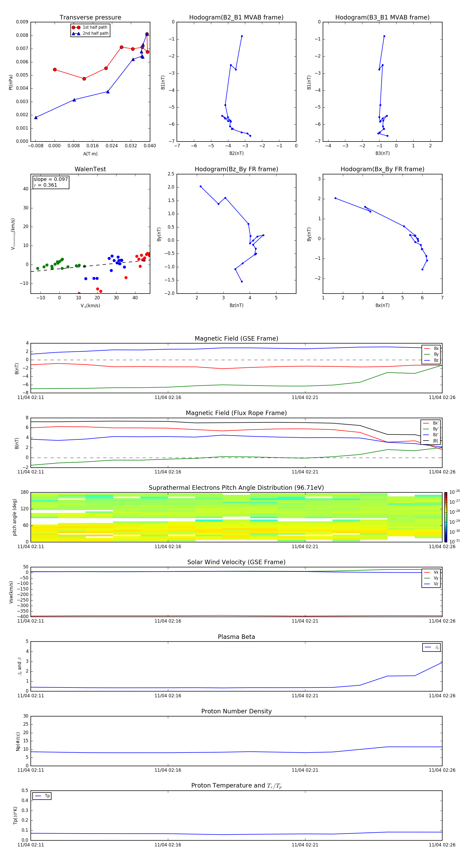The image size is (473, 868).
Task: Click the "Magnetic Field (GSE Frame)" title
Action: (236, 338)
